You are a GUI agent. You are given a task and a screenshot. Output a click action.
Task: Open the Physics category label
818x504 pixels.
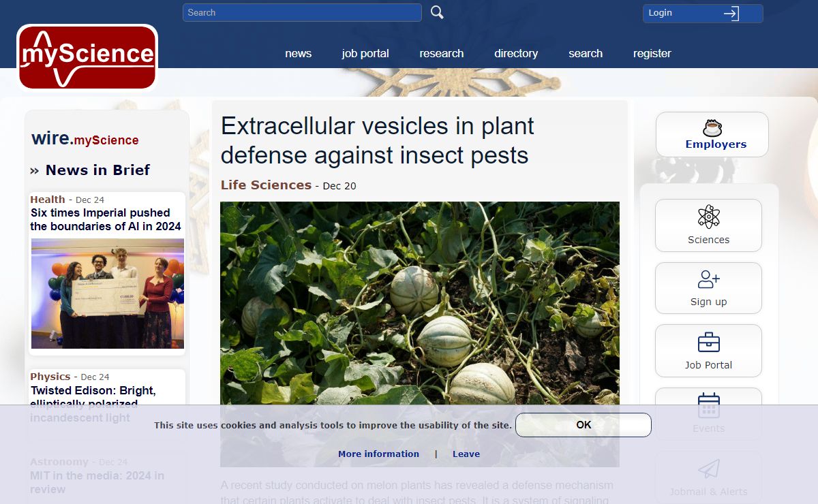50,377
